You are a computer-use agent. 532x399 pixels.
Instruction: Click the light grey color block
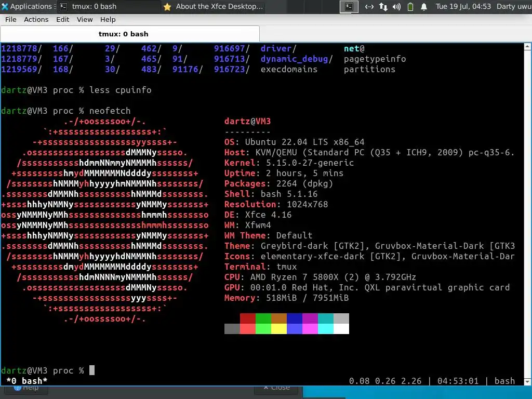pos(341,318)
